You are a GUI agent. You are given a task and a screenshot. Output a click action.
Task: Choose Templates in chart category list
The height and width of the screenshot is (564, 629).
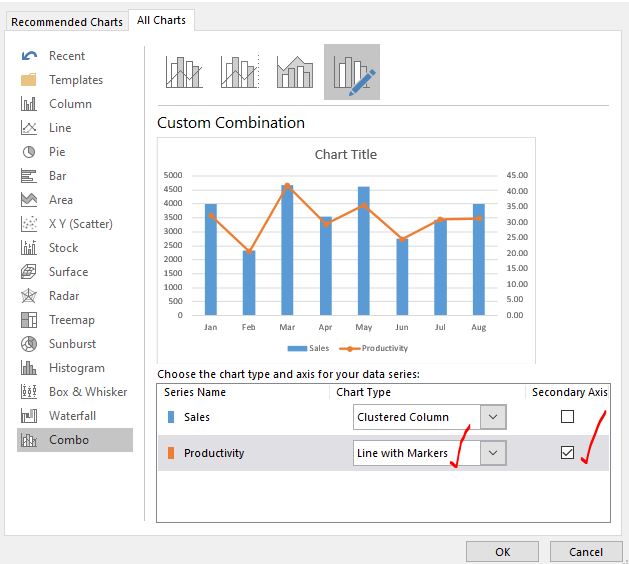pyautogui.click(x=76, y=80)
